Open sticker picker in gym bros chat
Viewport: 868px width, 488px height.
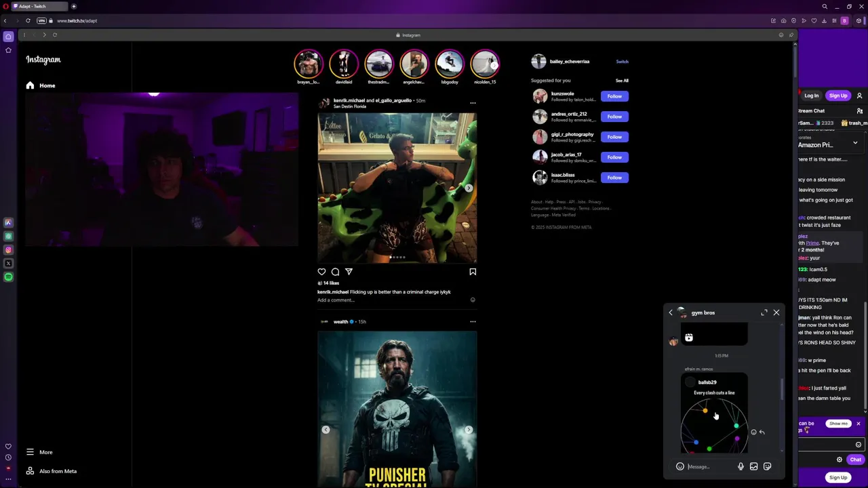pos(767,466)
